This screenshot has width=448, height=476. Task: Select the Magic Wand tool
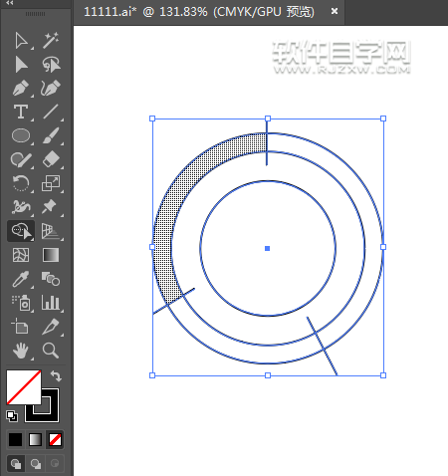coord(51,41)
